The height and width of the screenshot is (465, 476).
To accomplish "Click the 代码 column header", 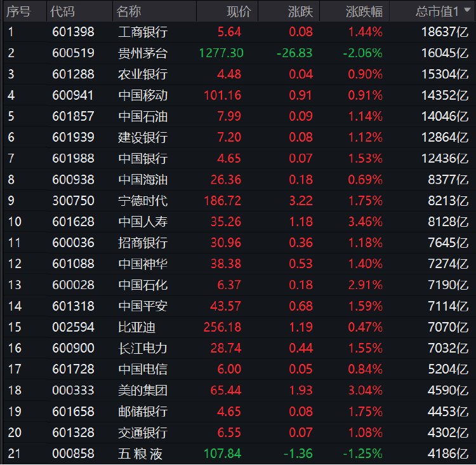I will coord(62,11).
